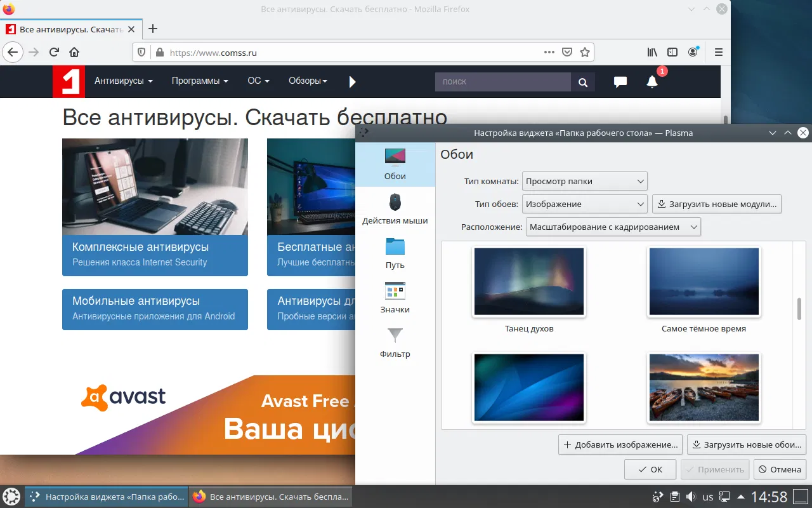Screen dimensions: 812x508
Task: Open a new Firefox tab
Action: click(x=152, y=29)
